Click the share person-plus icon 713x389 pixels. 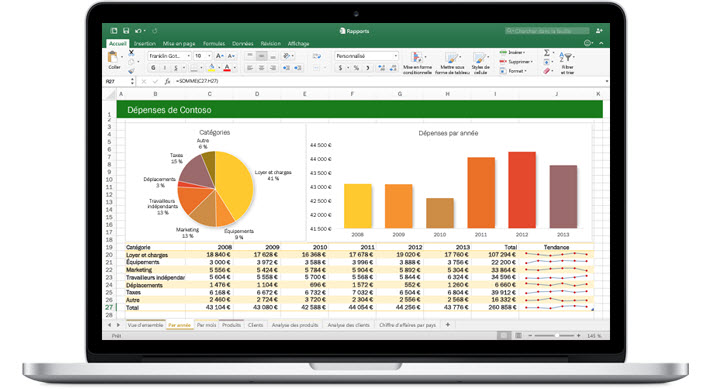coord(599,31)
